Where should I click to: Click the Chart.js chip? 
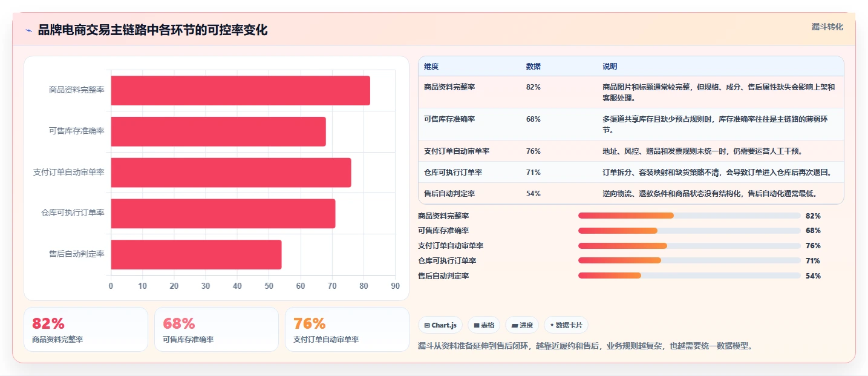pos(440,325)
